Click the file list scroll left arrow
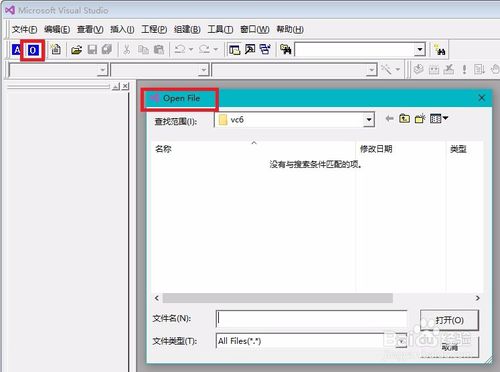Image resolution: width=500 pixels, height=372 pixels. coord(157,298)
